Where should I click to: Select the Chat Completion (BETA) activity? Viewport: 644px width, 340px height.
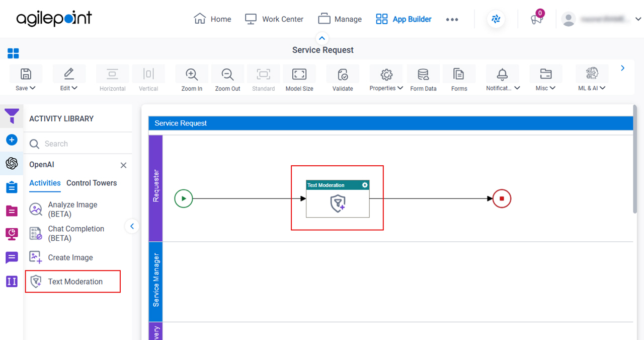coord(75,233)
